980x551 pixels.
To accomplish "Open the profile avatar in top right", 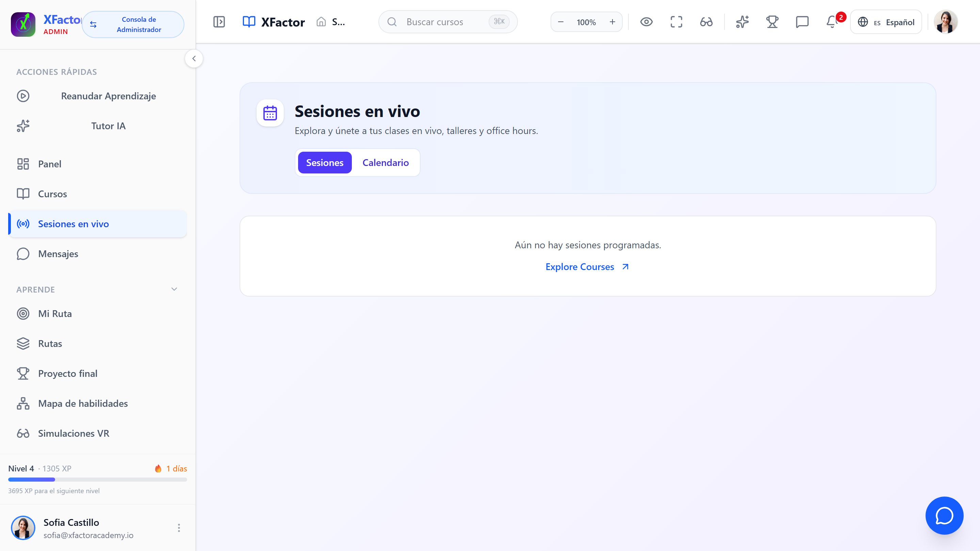I will [946, 22].
